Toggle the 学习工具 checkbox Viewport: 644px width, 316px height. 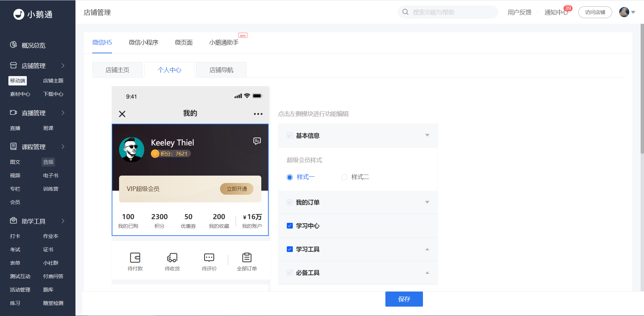point(290,249)
